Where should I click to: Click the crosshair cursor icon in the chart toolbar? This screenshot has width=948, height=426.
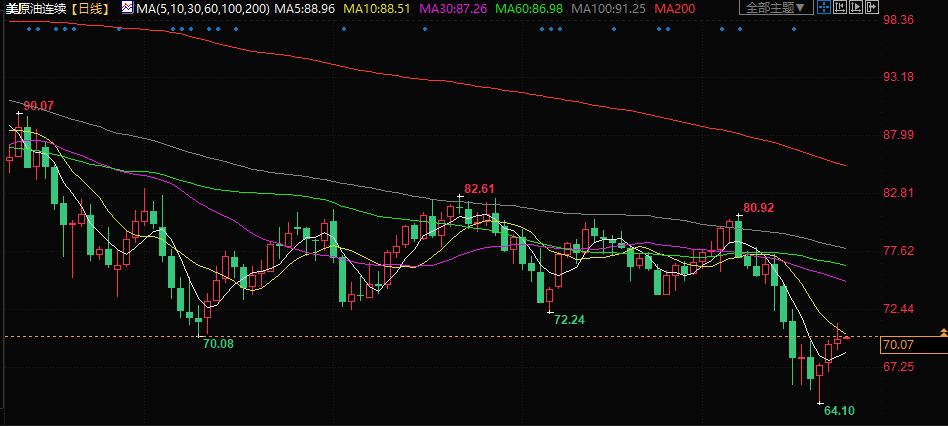point(824,7)
